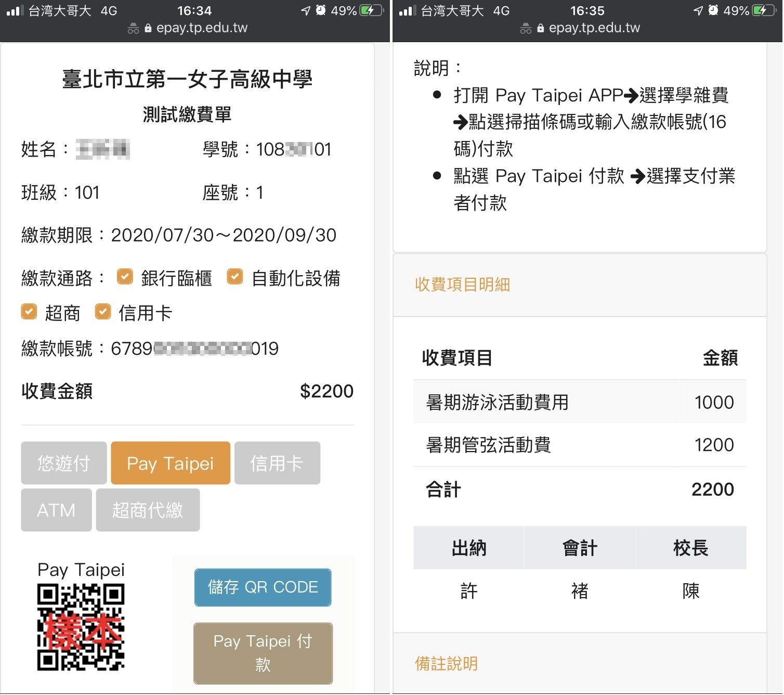Tap the 測試繳費單 subtitle
Image resolution: width=784 pixels, height=695 pixels.
coord(187,114)
